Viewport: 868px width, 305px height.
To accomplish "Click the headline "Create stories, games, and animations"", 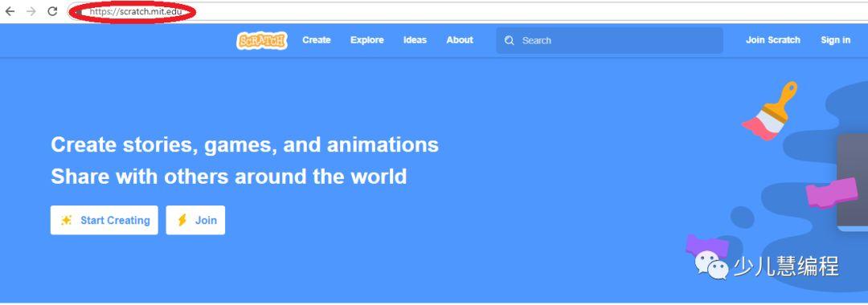I will coord(244,144).
